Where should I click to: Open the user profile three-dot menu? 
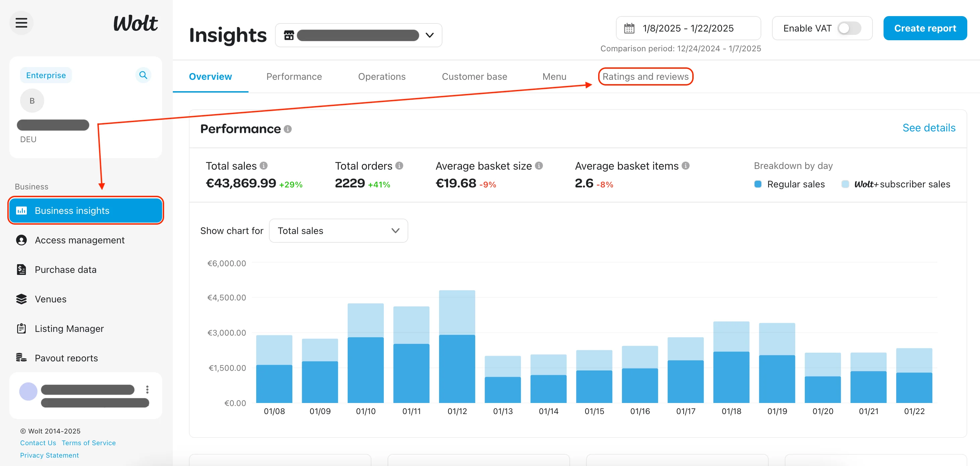(147, 390)
